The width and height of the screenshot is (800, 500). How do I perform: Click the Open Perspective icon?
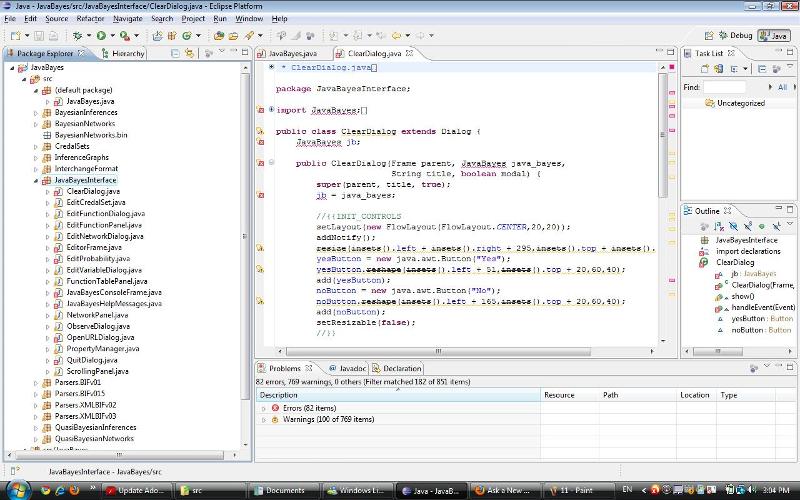709,35
